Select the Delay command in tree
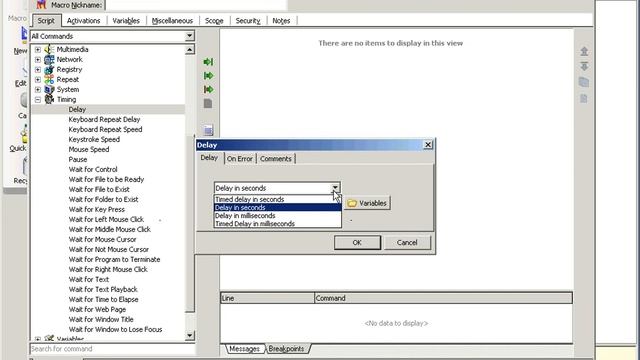 click(77, 109)
